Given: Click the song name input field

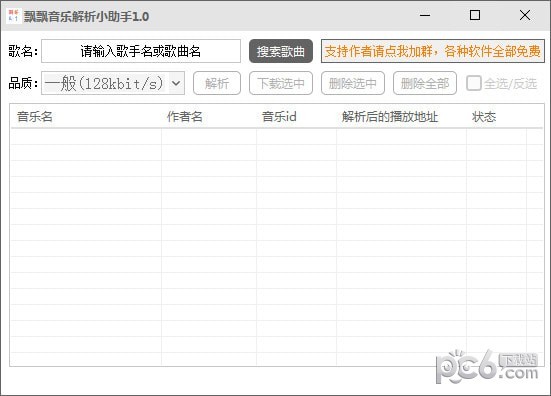Looking at the screenshot, I should (141, 51).
